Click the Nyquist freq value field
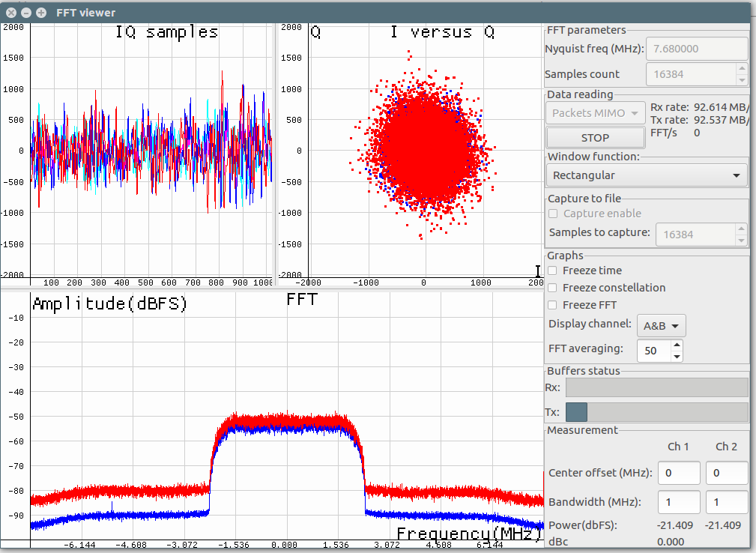 tap(696, 49)
